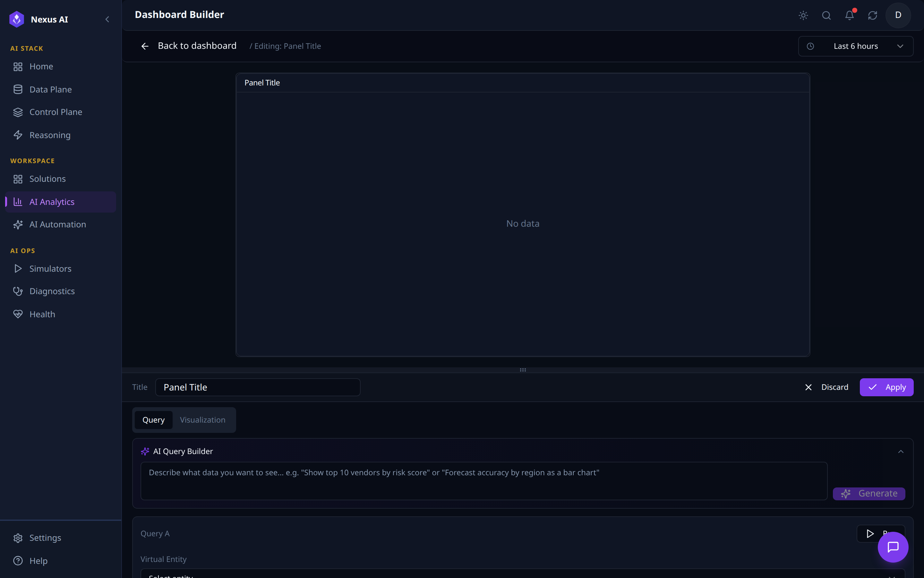The width and height of the screenshot is (924, 578).
Task: Click the Diagnostics stethoscope icon
Action: click(x=18, y=291)
